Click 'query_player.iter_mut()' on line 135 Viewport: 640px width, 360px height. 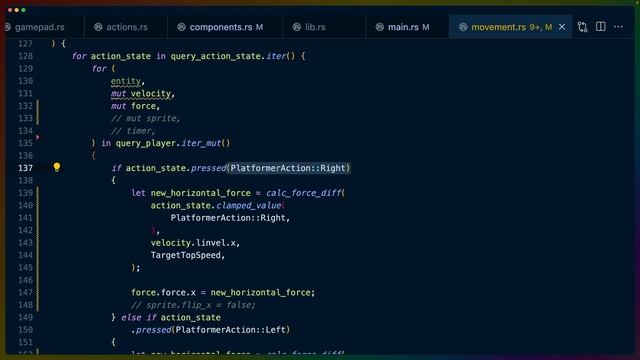coord(173,143)
